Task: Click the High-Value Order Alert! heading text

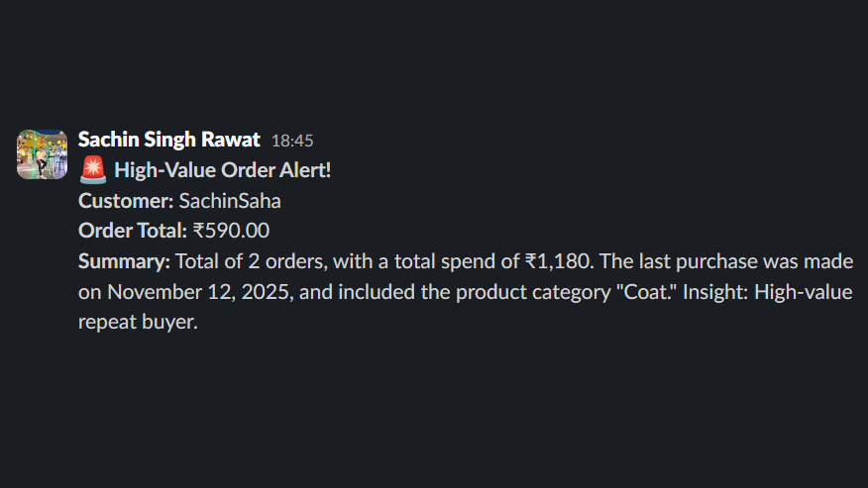Action: [x=223, y=170]
